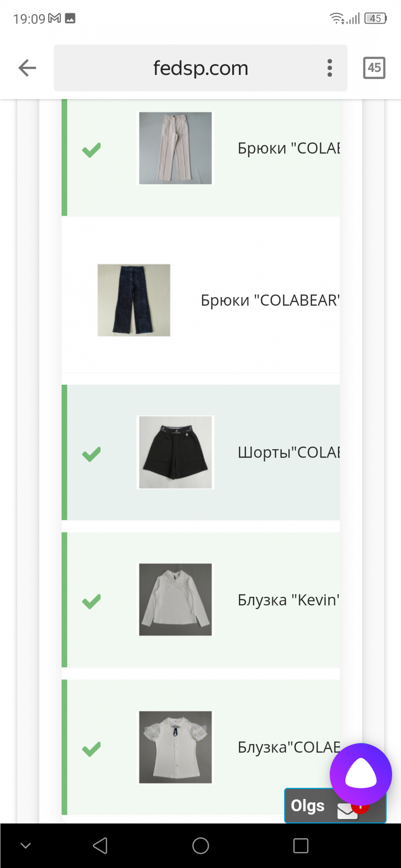The width and height of the screenshot is (401, 868).
Task: Open the Olgs chat tab
Action: point(307,806)
